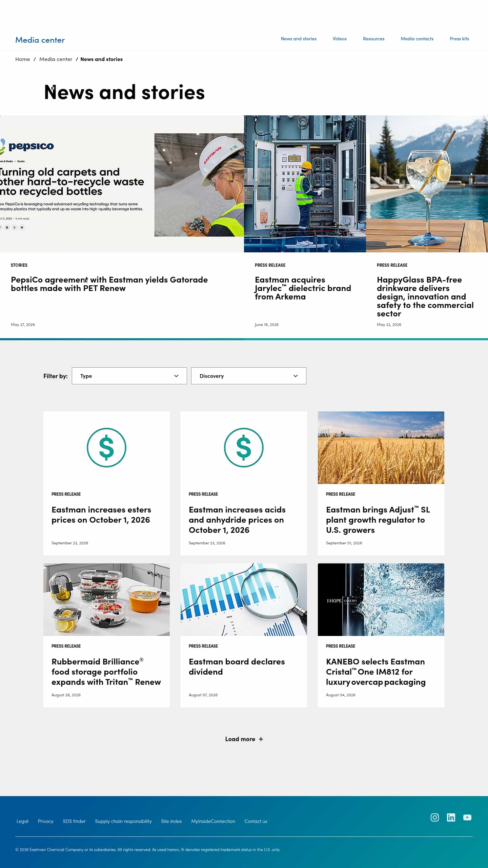The image size is (488, 868).
Task: Click the PepsiCo carpet recycling featured image
Action: click(x=122, y=184)
